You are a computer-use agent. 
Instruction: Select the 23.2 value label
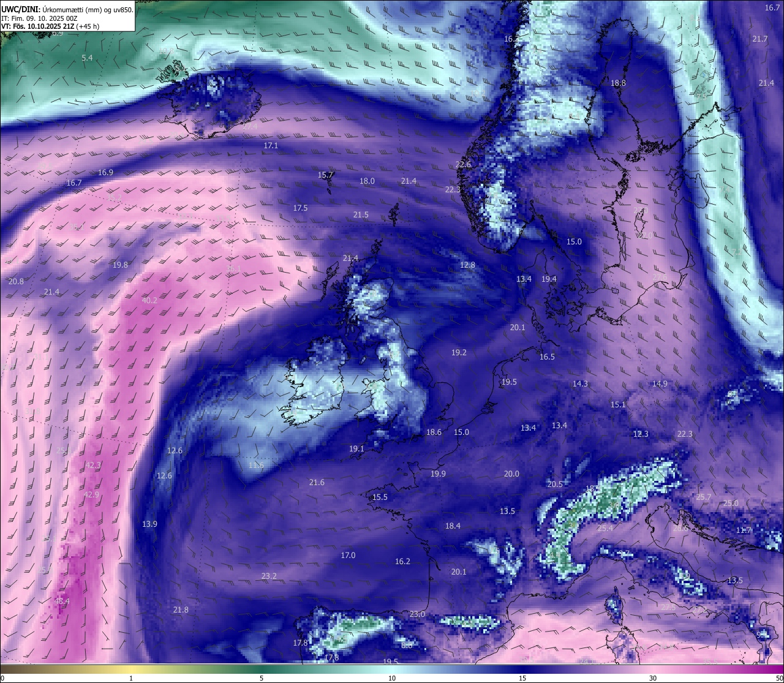pos(269,576)
